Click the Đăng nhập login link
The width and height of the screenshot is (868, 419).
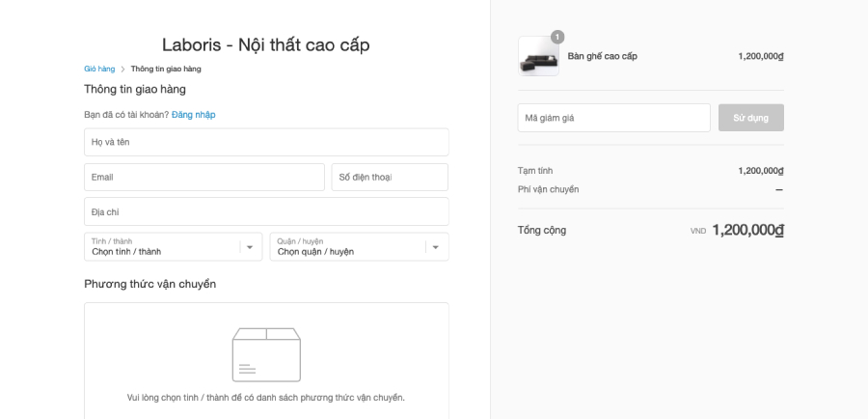[193, 115]
